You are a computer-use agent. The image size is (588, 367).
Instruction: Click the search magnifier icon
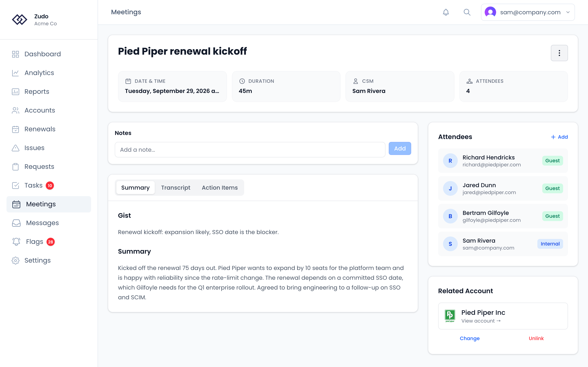467,12
